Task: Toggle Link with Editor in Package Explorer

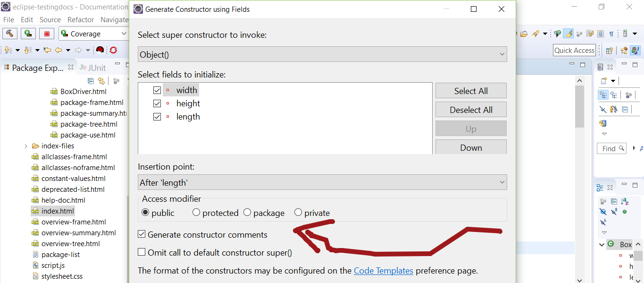Action: click(x=101, y=81)
